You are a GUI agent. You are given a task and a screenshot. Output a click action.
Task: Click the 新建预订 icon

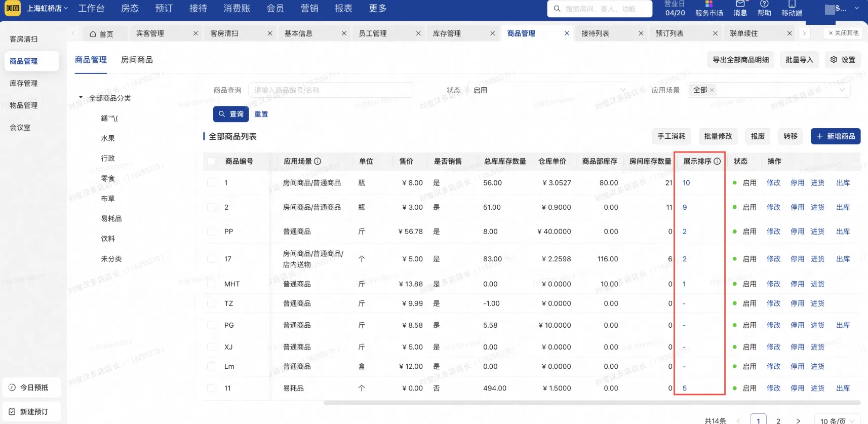(x=12, y=412)
